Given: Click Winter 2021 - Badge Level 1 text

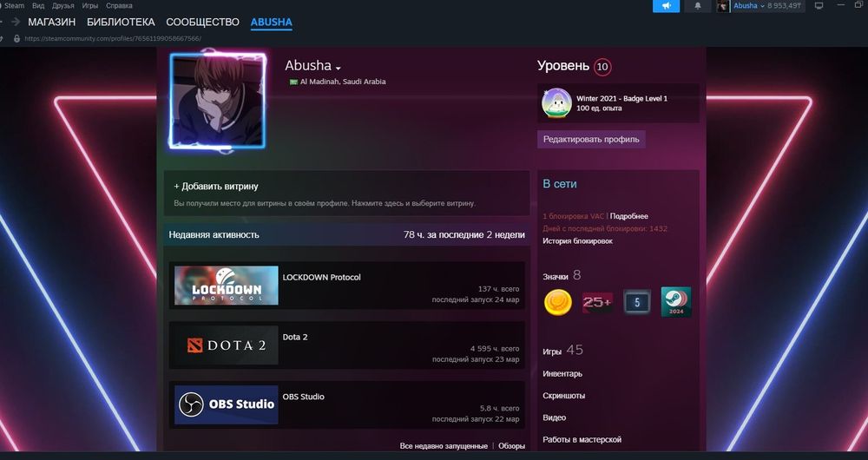Looking at the screenshot, I should pos(621,99).
